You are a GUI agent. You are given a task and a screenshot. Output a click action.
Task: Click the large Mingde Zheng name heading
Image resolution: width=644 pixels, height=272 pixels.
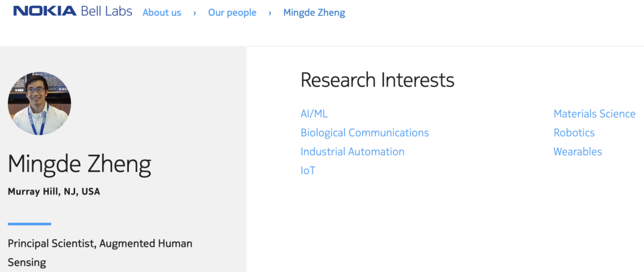[x=79, y=164]
